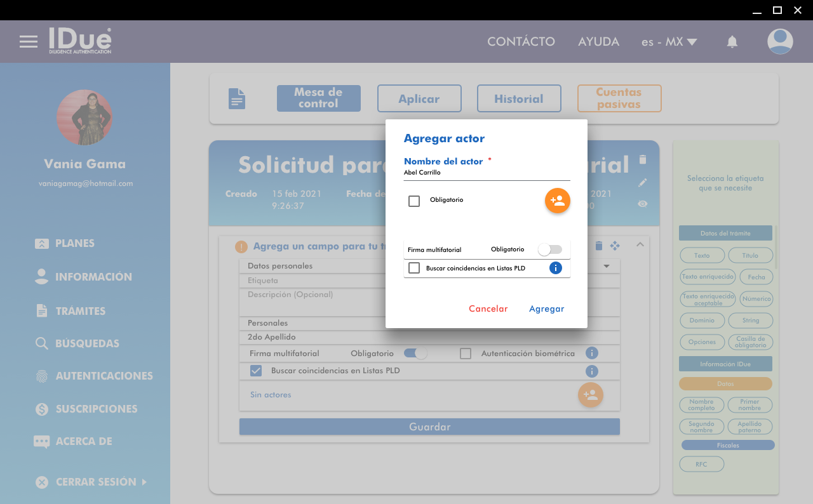Open the es - MX language dropdown
Viewport: 813px width, 504px height.
(x=669, y=42)
